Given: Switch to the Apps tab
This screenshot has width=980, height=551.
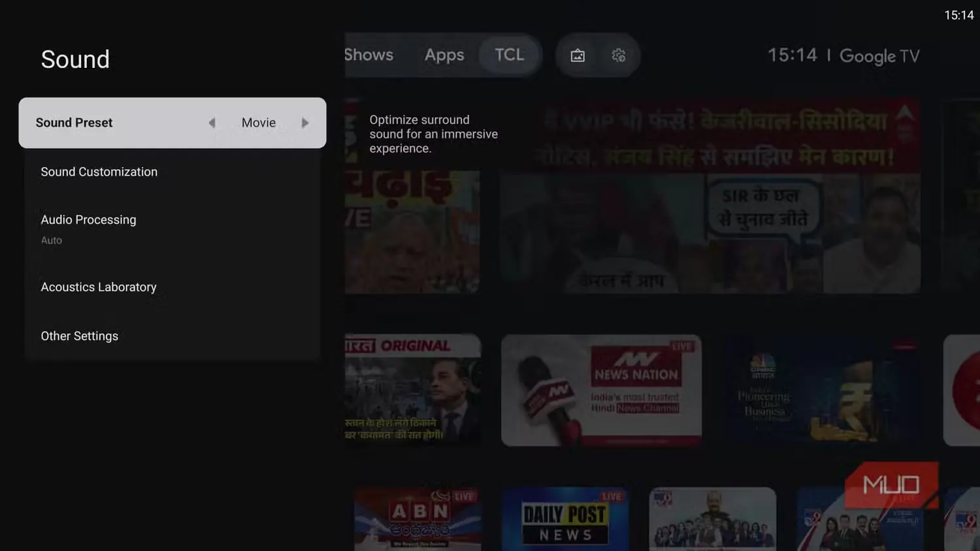Looking at the screenshot, I should tap(444, 55).
